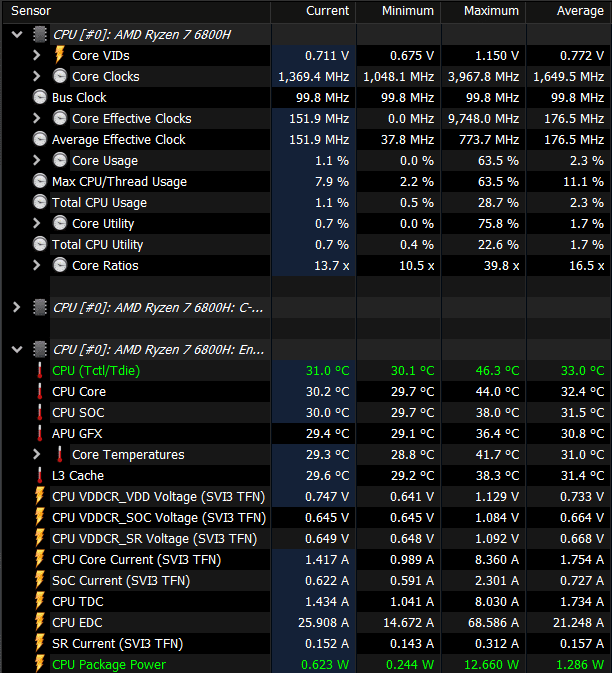Click the lightning icon beside SR Current
612x673 pixels.
click(40, 643)
